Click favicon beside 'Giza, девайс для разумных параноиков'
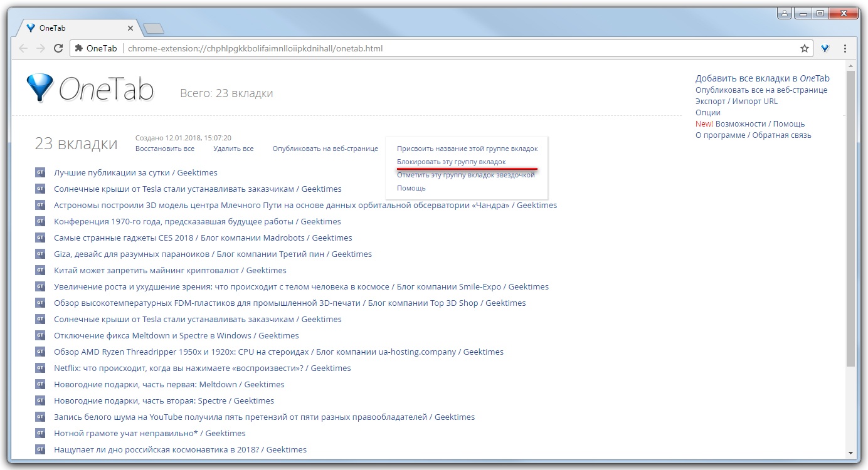 click(x=40, y=254)
